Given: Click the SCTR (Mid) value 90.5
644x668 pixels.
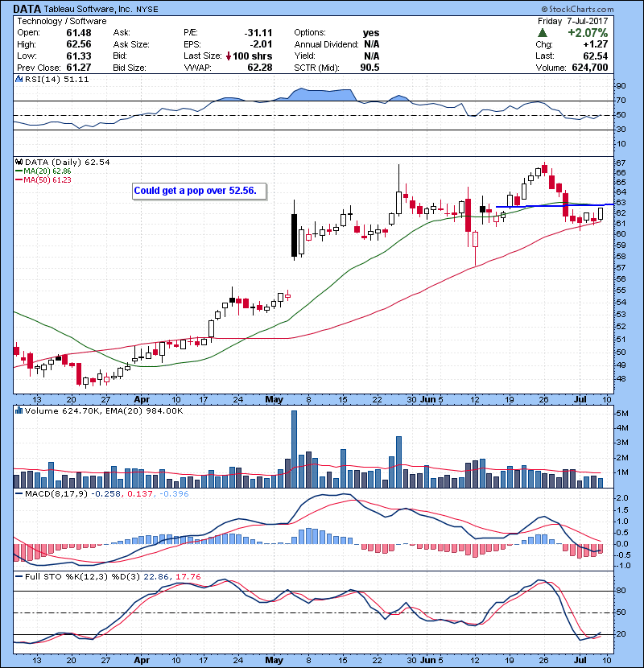Looking at the screenshot, I should pyautogui.click(x=369, y=68).
